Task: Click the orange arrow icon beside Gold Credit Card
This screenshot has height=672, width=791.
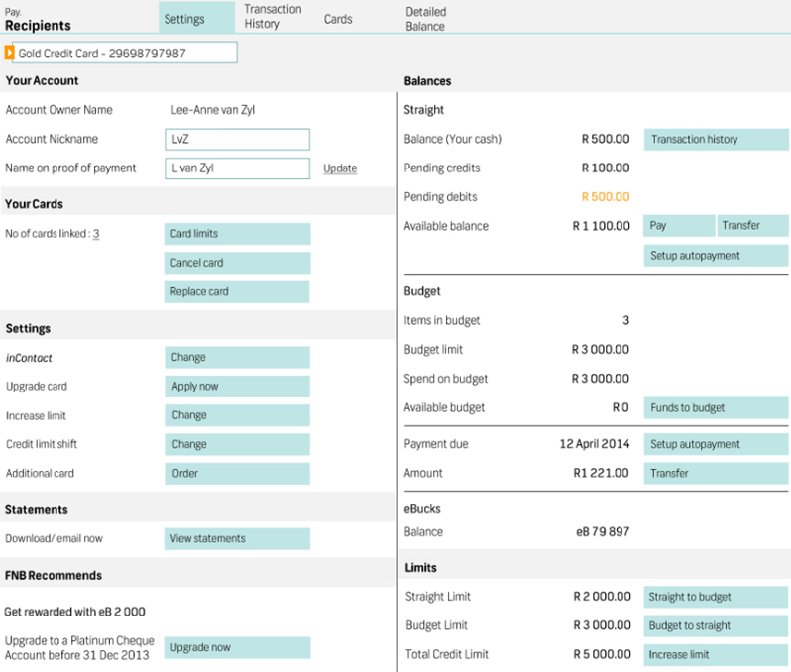Action: click(x=9, y=53)
